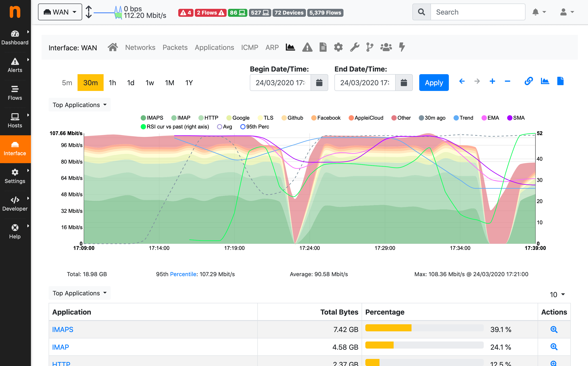588x366 pixels.
Task: Click the IMAPS legend color swatch
Action: click(143, 118)
